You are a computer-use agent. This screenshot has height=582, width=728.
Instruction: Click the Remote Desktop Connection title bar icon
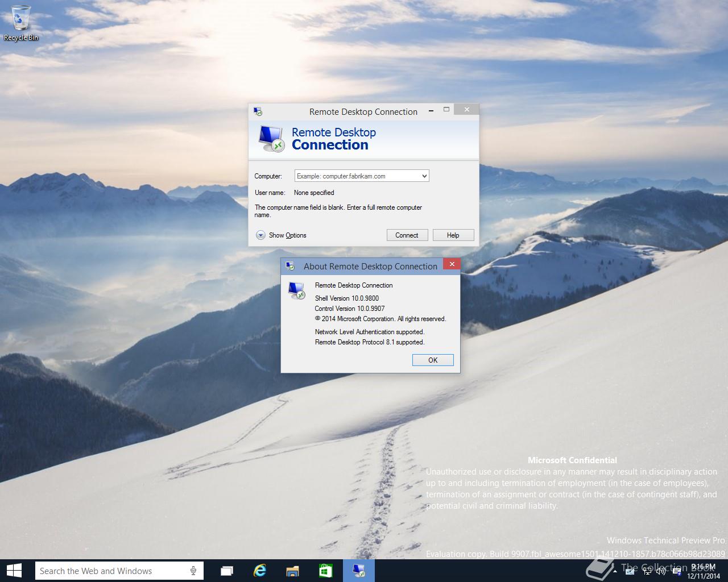tap(258, 111)
